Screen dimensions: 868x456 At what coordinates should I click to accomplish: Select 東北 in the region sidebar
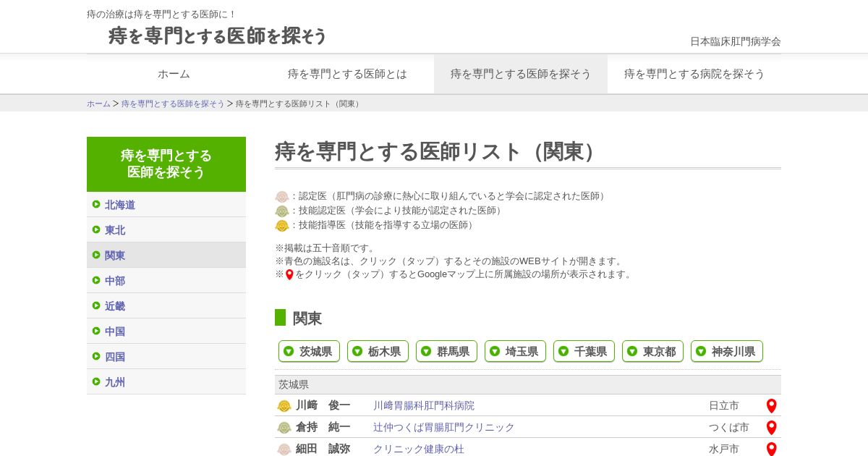(166, 229)
